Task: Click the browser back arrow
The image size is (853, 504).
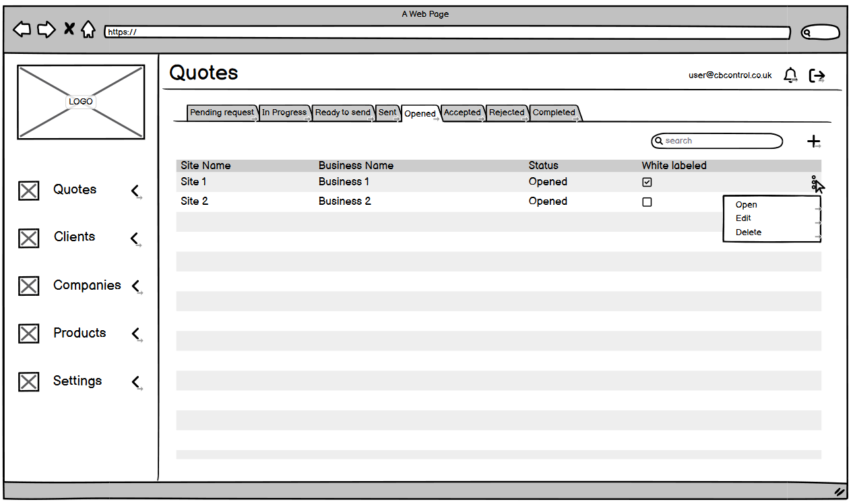Action: [x=22, y=30]
